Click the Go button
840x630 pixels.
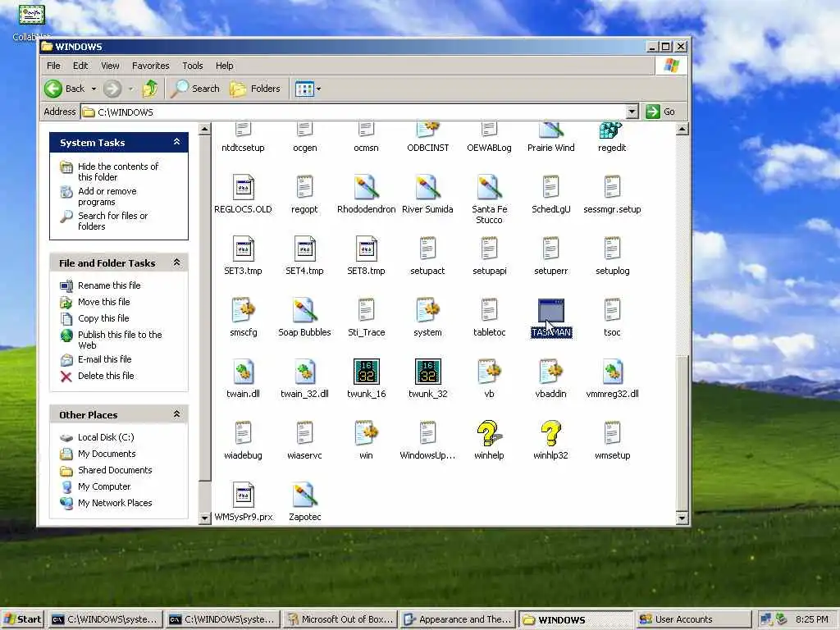tap(660, 112)
